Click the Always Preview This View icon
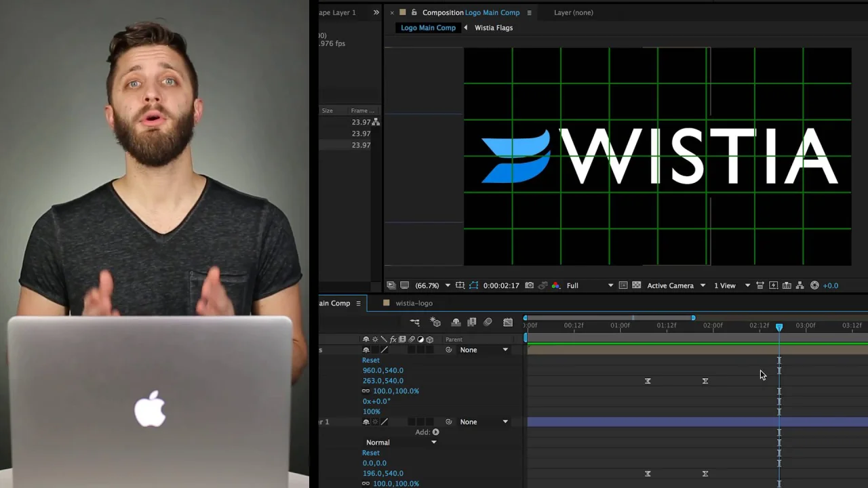 click(x=391, y=285)
